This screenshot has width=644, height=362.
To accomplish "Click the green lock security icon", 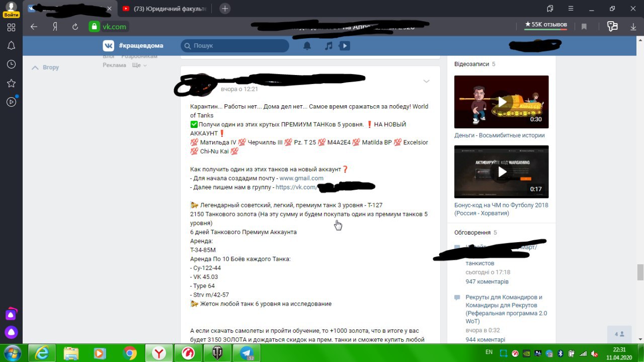I will (94, 27).
